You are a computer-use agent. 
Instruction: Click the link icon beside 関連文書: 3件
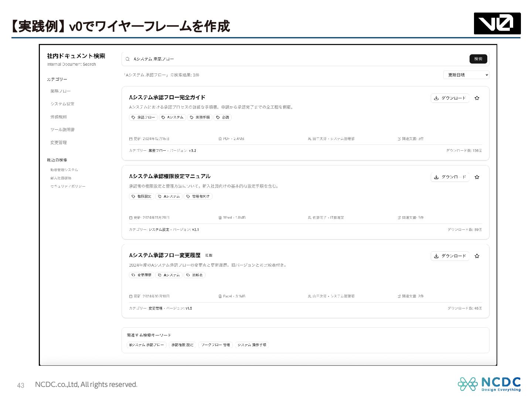coord(399,139)
